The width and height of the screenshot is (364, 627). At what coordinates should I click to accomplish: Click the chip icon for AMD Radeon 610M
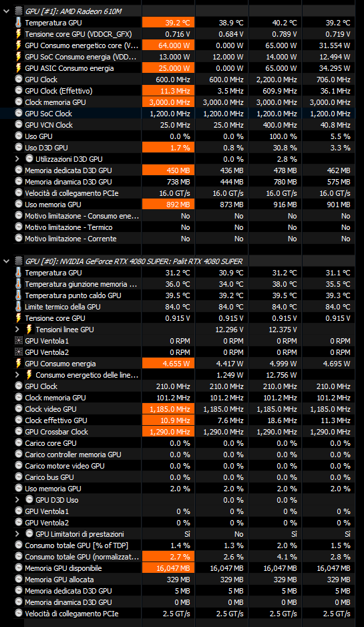19,11
